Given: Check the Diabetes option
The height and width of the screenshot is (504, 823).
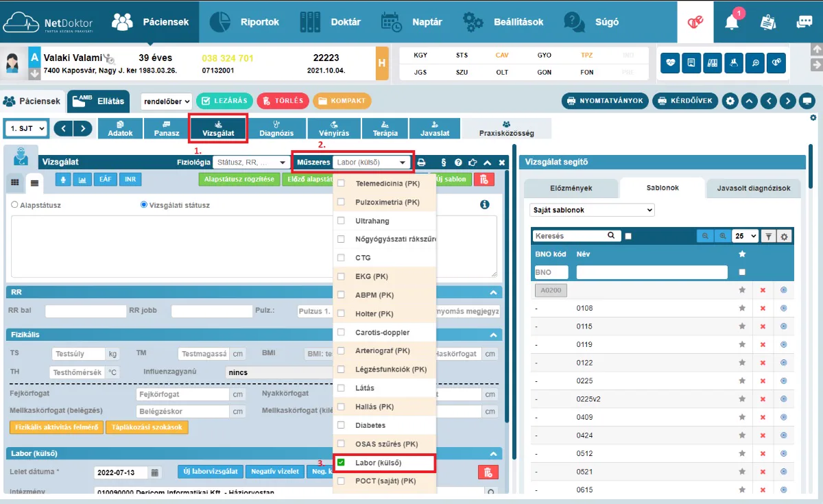Looking at the screenshot, I should (341, 425).
